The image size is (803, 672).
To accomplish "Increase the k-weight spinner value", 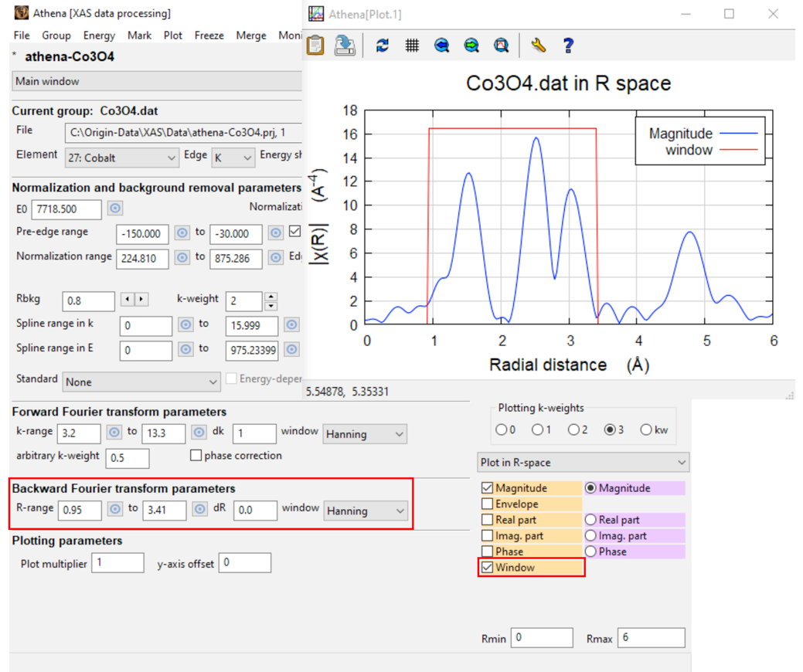I will point(271,297).
